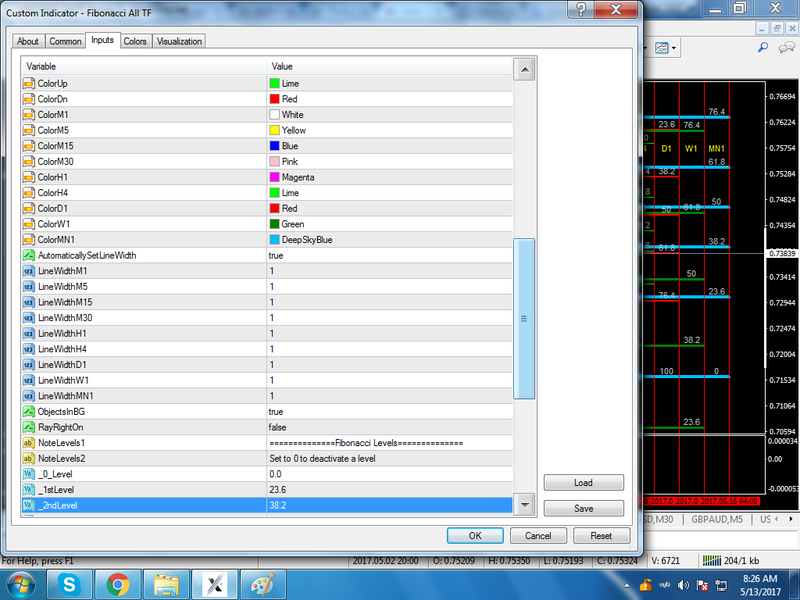The width and height of the screenshot is (800, 600).
Task: Open the X-icon application in the taskbar
Action: 214,584
